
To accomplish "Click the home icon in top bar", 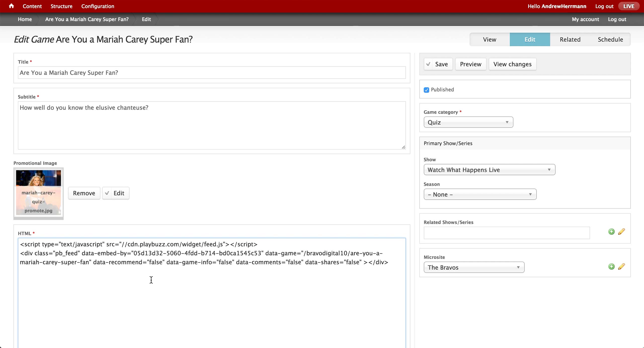I will pyautogui.click(x=11, y=6).
